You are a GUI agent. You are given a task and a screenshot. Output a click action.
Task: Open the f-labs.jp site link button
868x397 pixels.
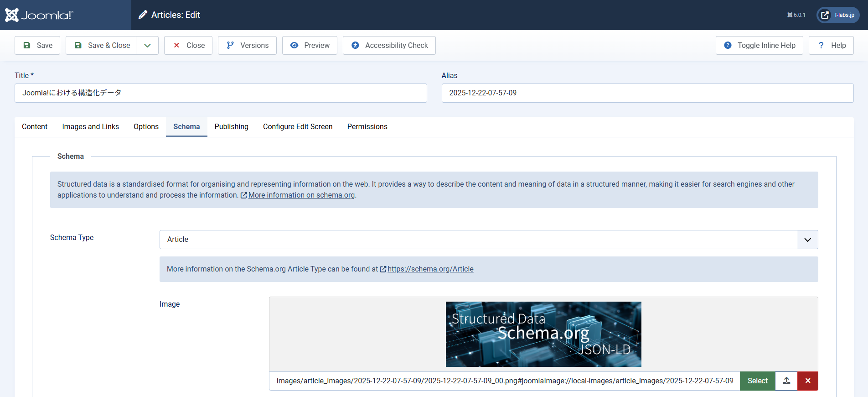tap(838, 15)
